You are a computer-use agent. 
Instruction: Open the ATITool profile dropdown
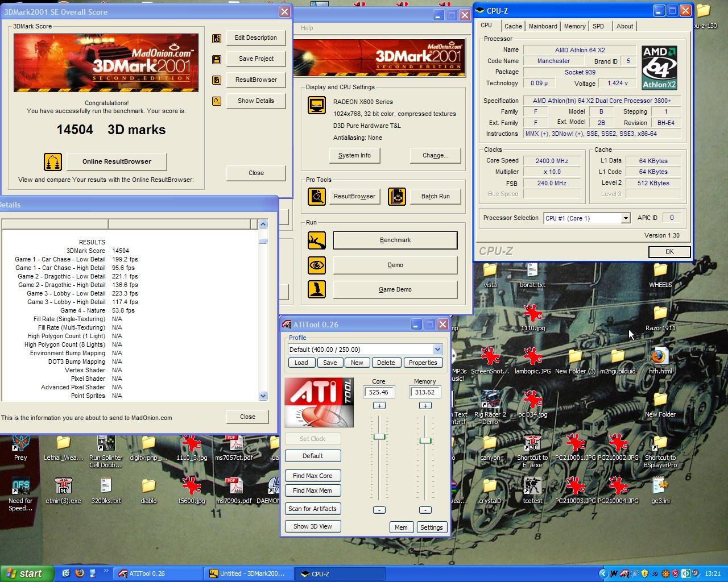click(437, 350)
